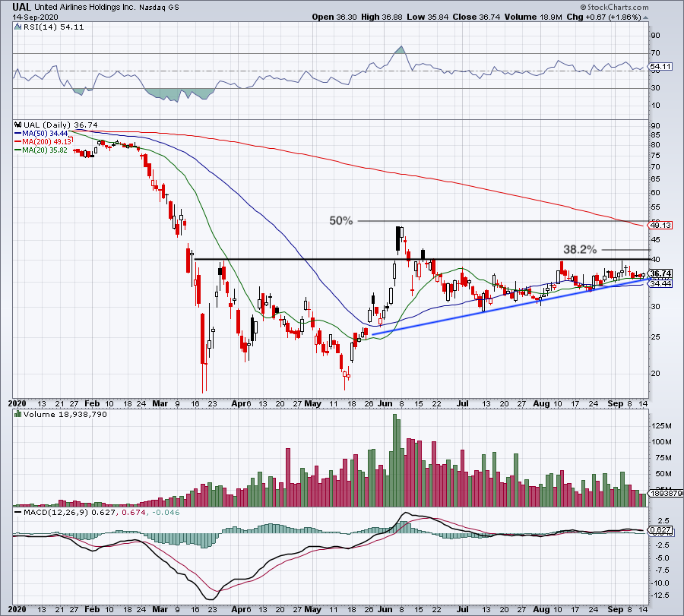This screenshot has width=684, height=616.
Task: Click the UAL (Daily) 36.74 legend text
Action: point(61,125)
